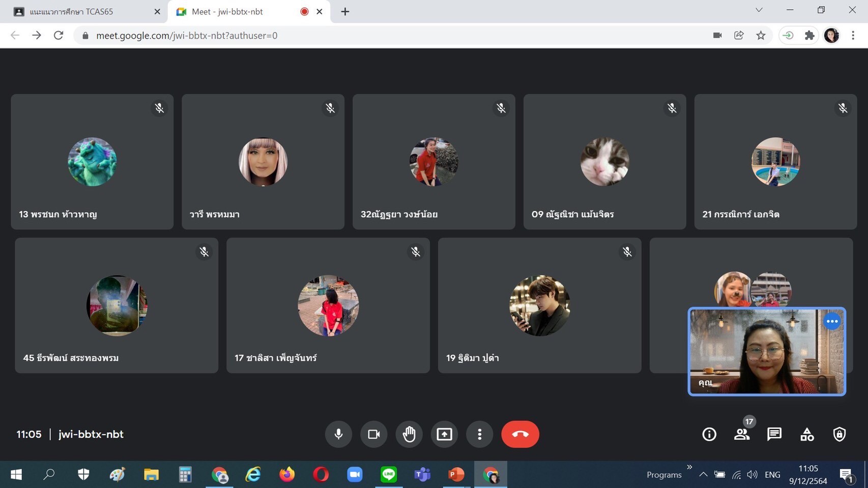Raise hand in the meeting

[x=409, y=434]
